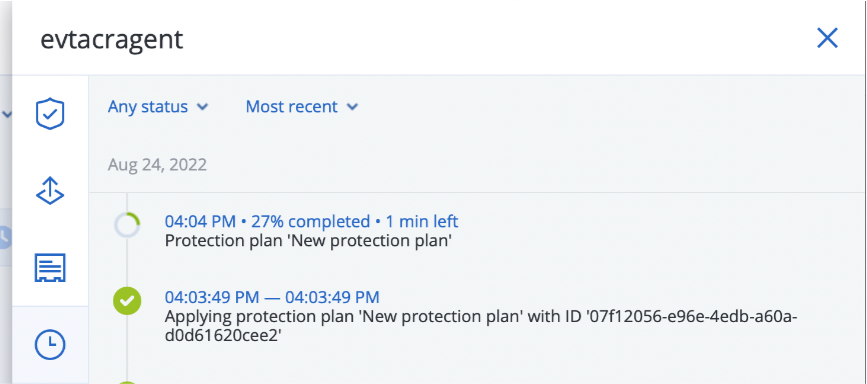
Task: Open the 04:03:49 PM activity entry link
Action: [272, 297]
